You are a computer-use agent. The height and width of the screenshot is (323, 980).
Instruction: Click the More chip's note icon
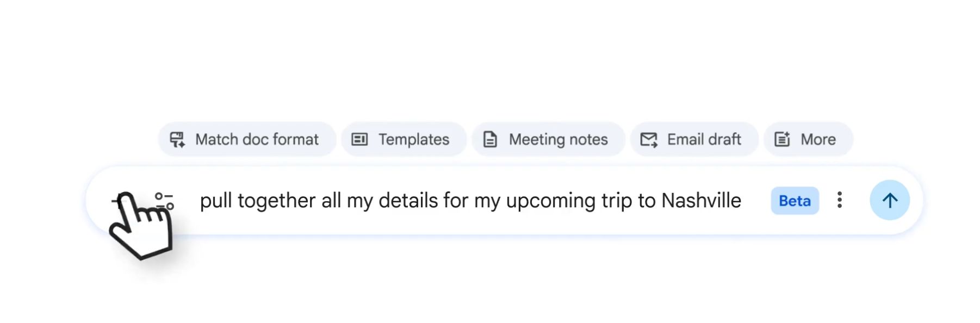pyautogui.click(x=782, y=140)
